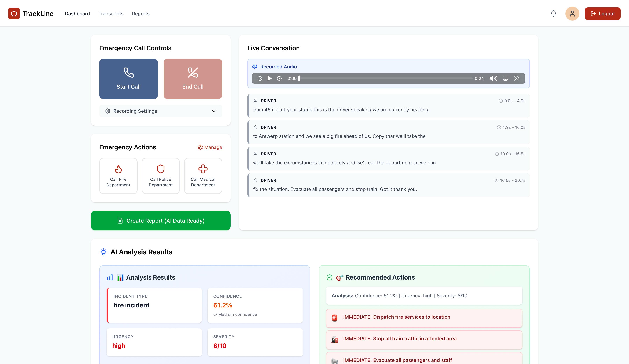Screen dimensions: 629x364
Task: Click timestamp 4.9s - 10.0s
Action: [x=511, y=127]
